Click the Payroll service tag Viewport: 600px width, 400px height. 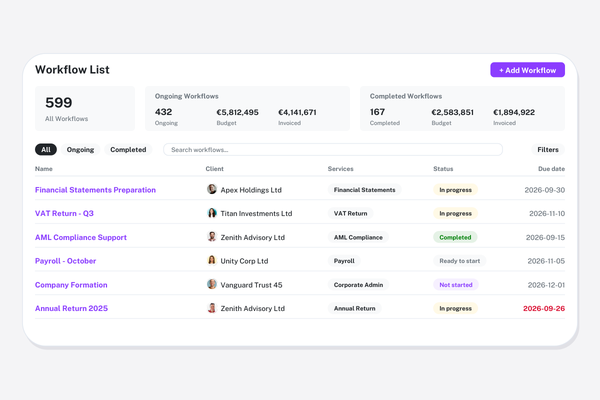[344, 261]
